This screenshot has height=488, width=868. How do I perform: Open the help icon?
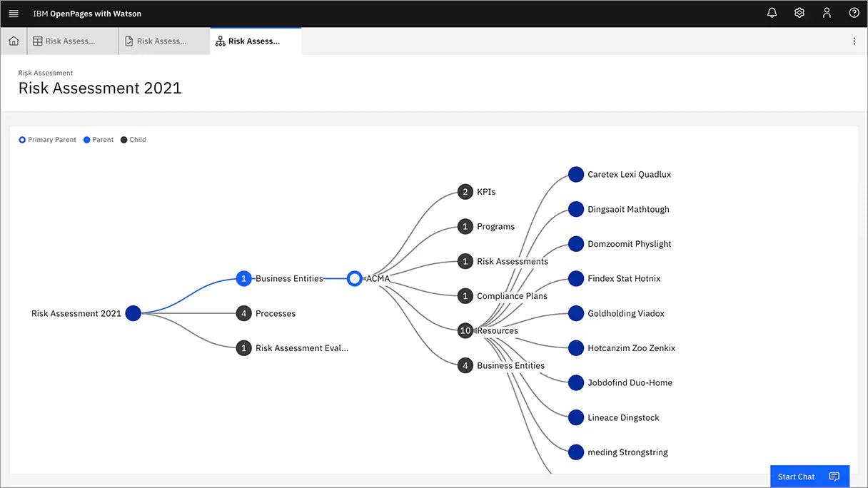tap(854, 12)
